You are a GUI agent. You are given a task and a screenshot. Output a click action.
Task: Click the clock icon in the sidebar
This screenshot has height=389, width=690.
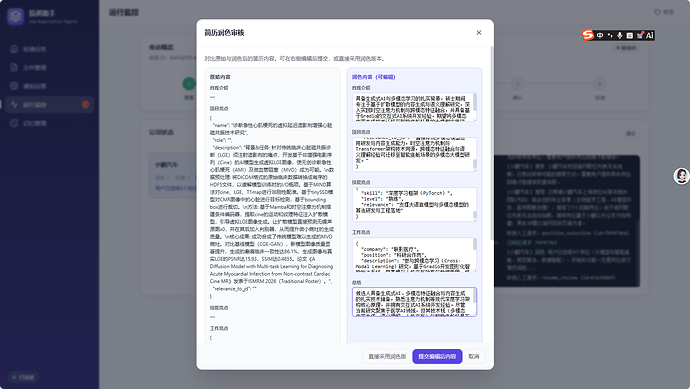[14, 123]
